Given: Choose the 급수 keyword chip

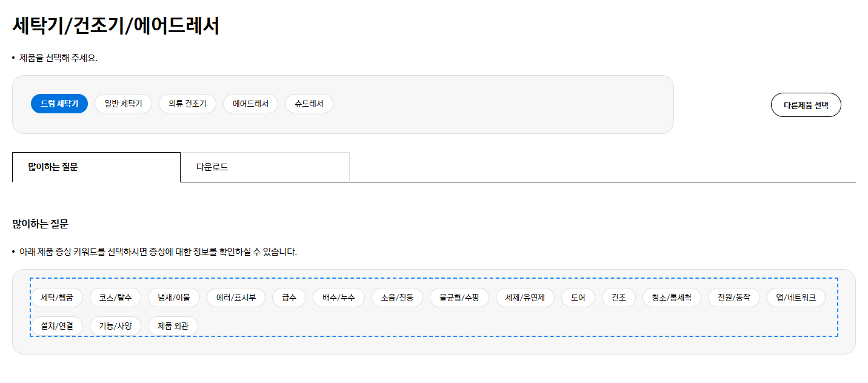Looking at the screenshot, I should 289,298.
